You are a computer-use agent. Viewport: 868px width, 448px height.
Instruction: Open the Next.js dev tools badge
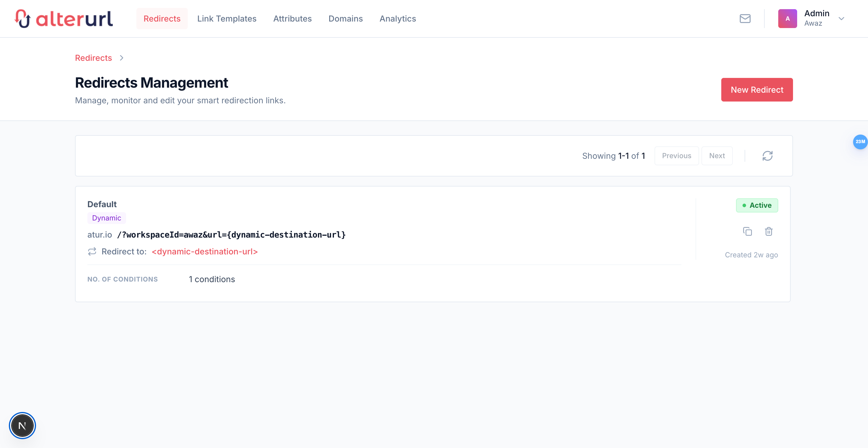pos(22,426)
